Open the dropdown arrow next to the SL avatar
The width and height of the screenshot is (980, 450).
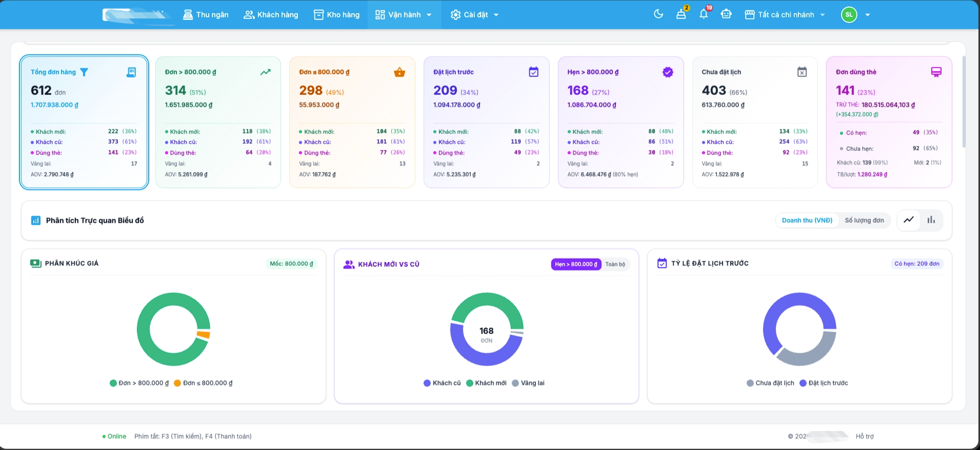coord(868,15)
